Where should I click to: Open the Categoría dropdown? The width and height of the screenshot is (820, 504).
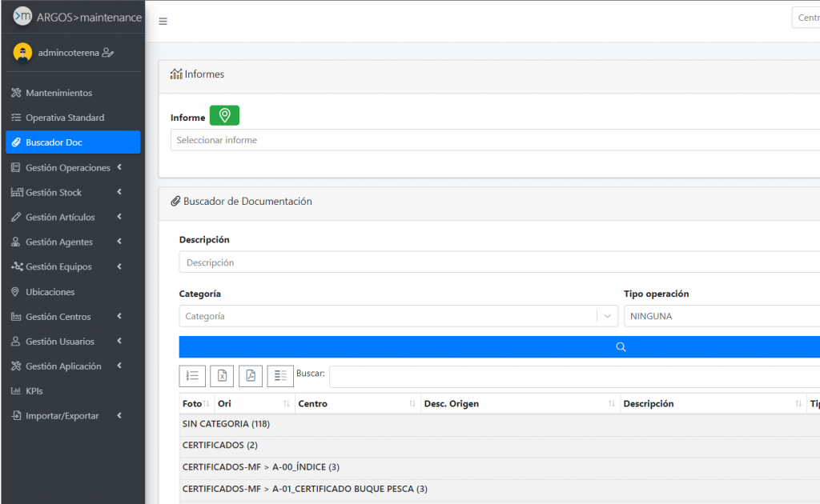pos(398,316)
